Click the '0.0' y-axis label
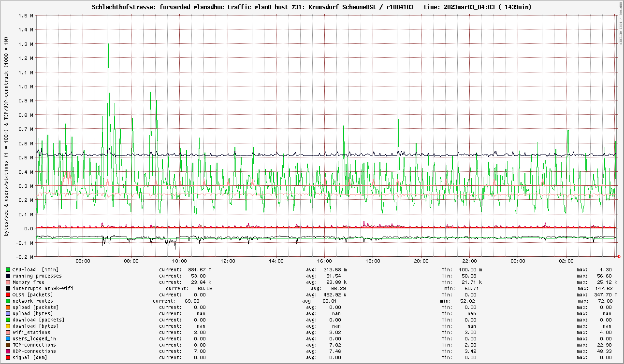Image resolution: width=624 pixels, height=364 pixels. click(x=29, y=228)
